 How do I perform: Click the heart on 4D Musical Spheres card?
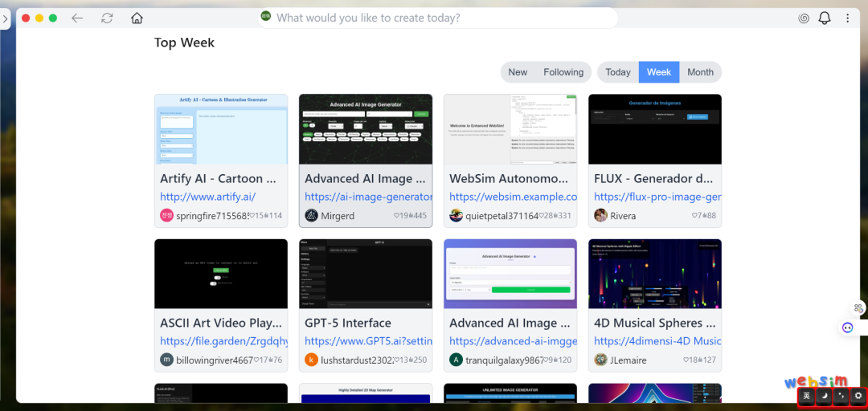click(686, 360)
